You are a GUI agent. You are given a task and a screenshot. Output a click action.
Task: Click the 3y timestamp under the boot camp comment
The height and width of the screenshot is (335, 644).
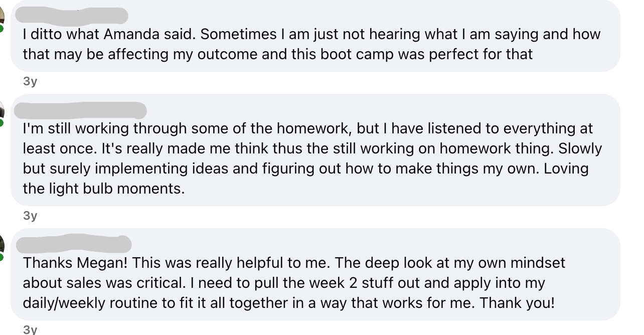point(30,81)
